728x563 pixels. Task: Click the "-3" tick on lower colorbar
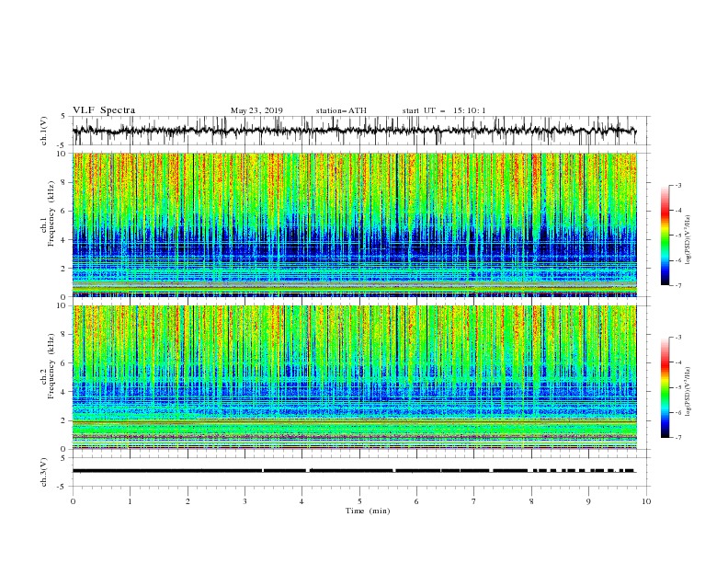677,338
